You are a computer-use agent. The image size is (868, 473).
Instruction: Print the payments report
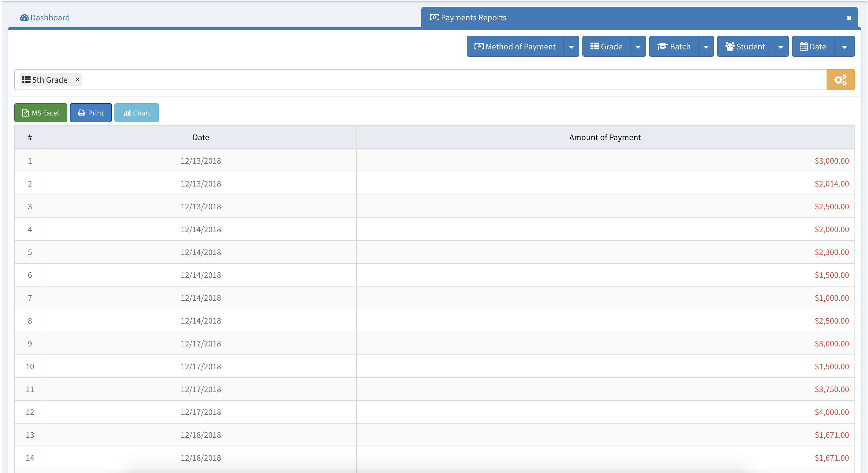[x=91, y=113]
